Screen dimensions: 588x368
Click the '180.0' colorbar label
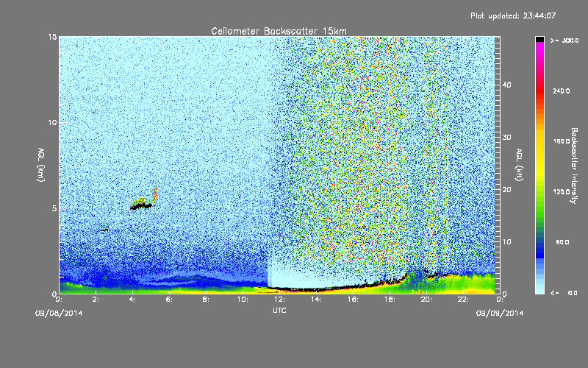tap(562, 141)
